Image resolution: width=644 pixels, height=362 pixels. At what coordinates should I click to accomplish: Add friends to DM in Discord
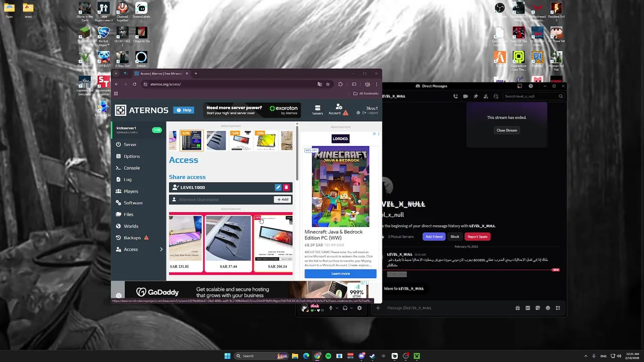pyautogui.click(x=486, y=96)
